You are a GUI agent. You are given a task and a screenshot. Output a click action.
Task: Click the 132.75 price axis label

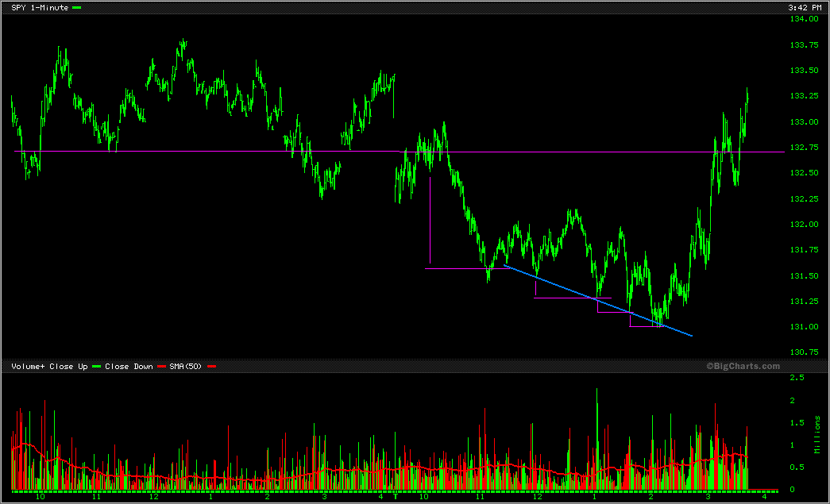pos(804,148)
